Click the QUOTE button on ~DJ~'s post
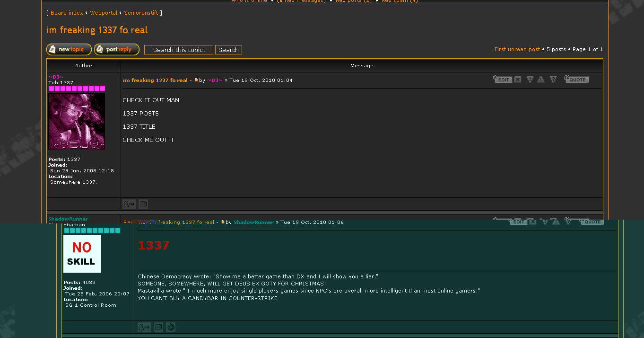This screenshot has width=644, height=338. tap(576, 80)
